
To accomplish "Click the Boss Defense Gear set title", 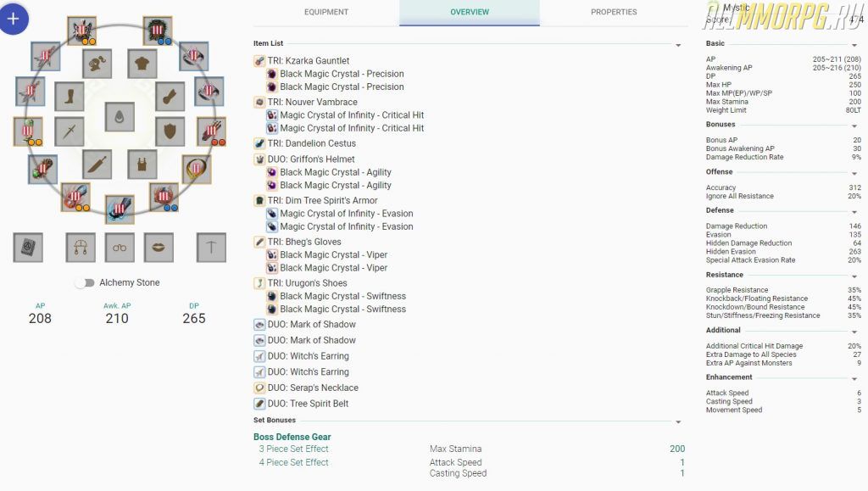I will click(292, 437).
